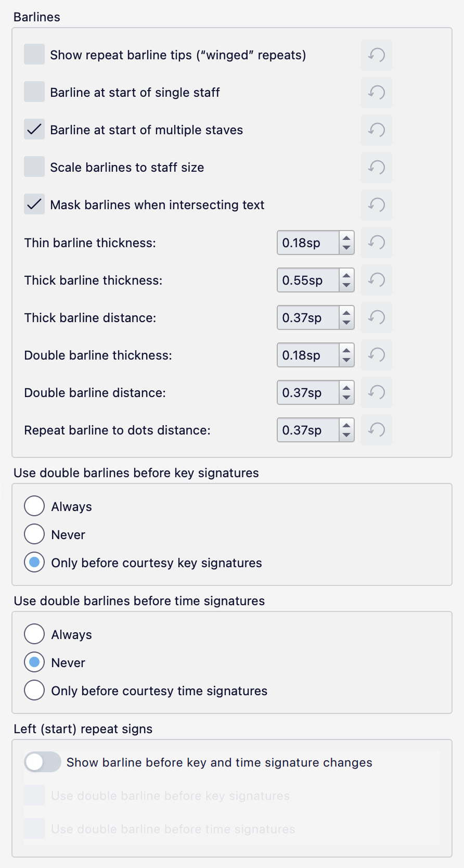
Task: Reset the thin barline thickness value
Action: pyautogui.click(x=376, y=242)
